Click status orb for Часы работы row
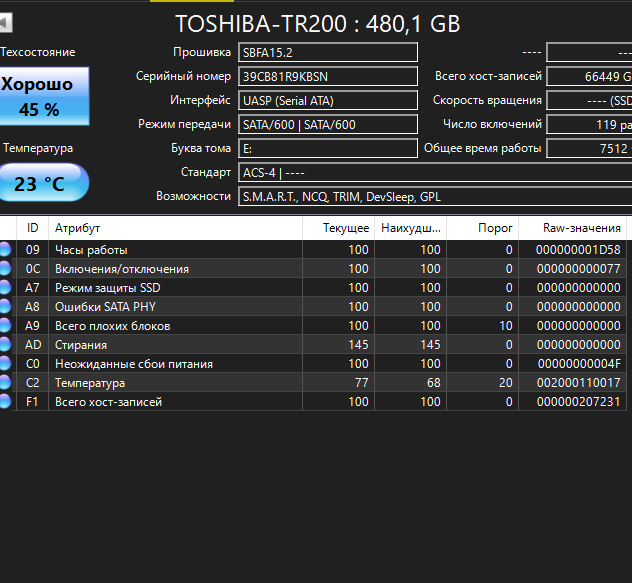 coord(5,250)
